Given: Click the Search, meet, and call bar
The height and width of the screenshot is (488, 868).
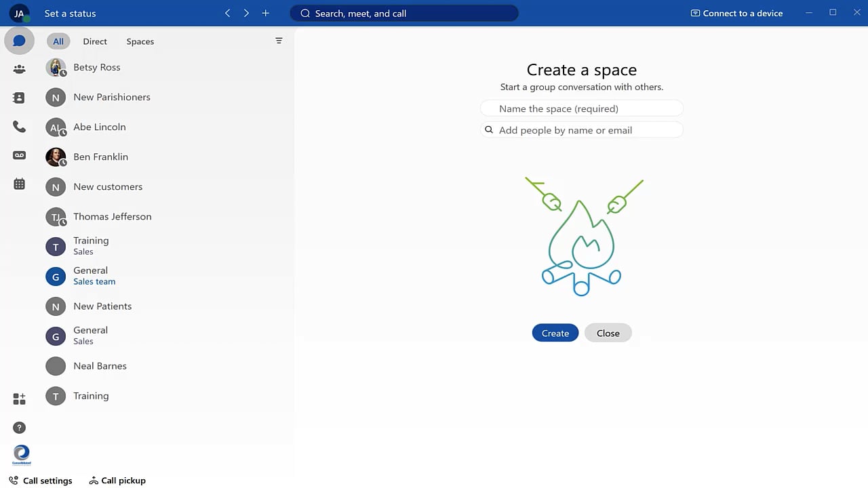Looking at the screenshot, I should click(404, 13).
